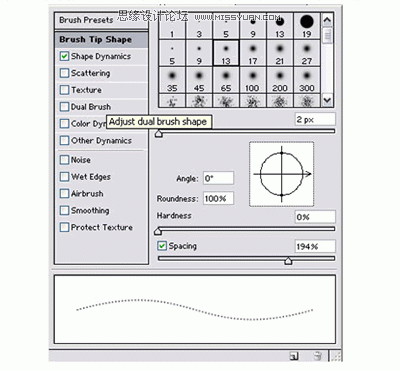Toggle the Shape Dynamics checkbox
This screenshot has width=400, height=371.
click(64, 56)
